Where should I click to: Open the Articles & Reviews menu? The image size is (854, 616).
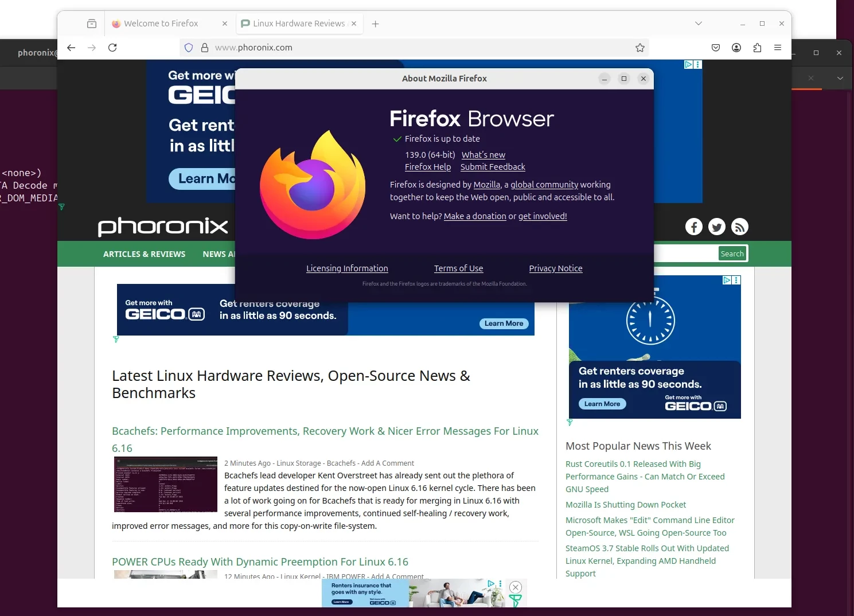click(x=144, y=254)
